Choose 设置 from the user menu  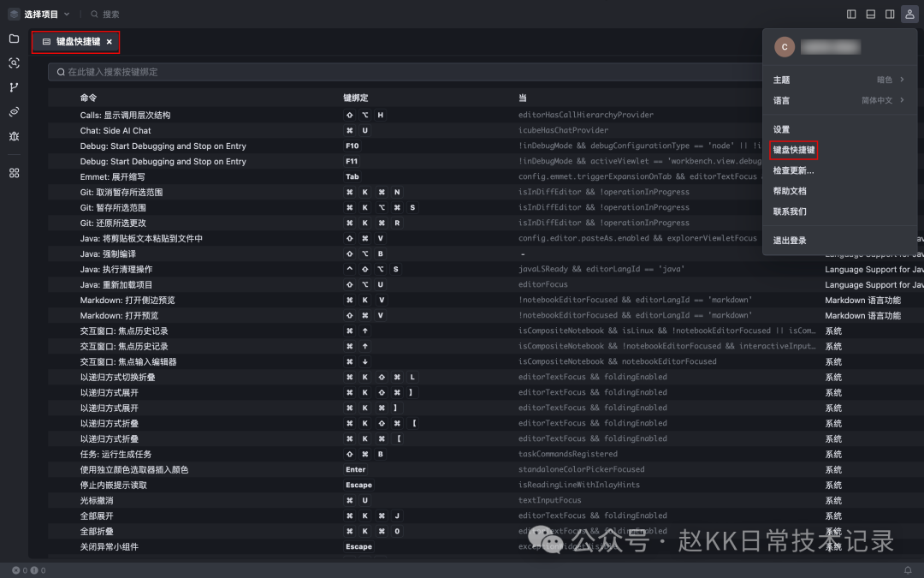pyautogui.click(x=782, y=129)
